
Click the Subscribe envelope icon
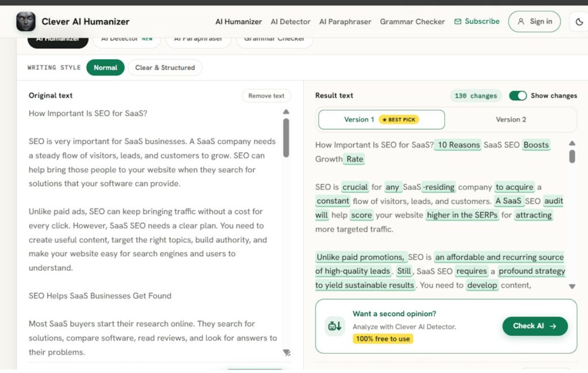(x=458, y=21)
